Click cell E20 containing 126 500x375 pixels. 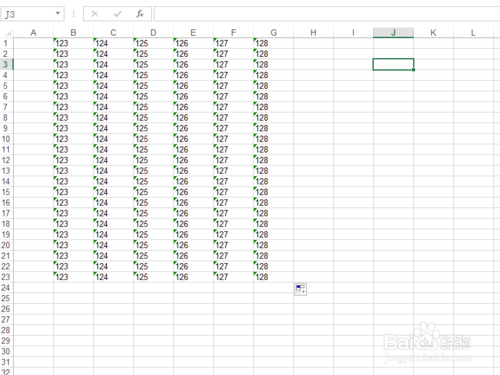pyautogui.click(x=193, y=245)
